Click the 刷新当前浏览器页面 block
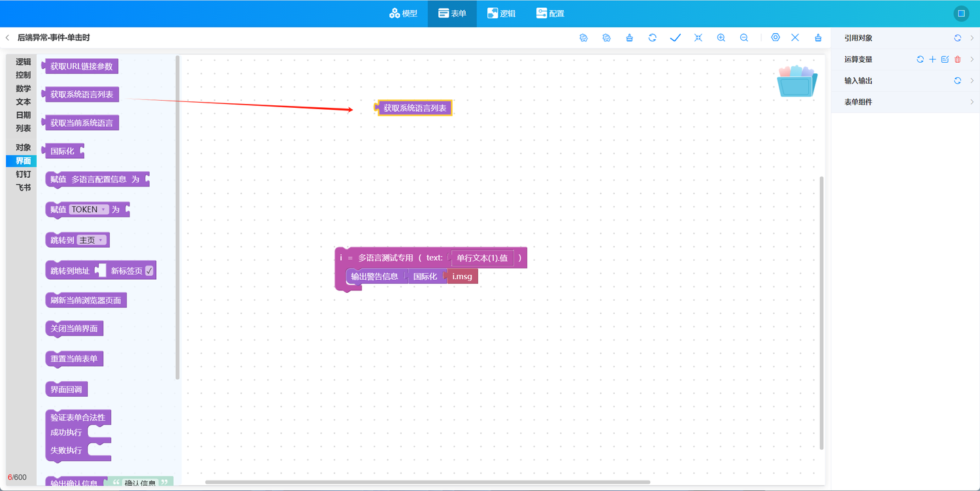 coord(86,300)
